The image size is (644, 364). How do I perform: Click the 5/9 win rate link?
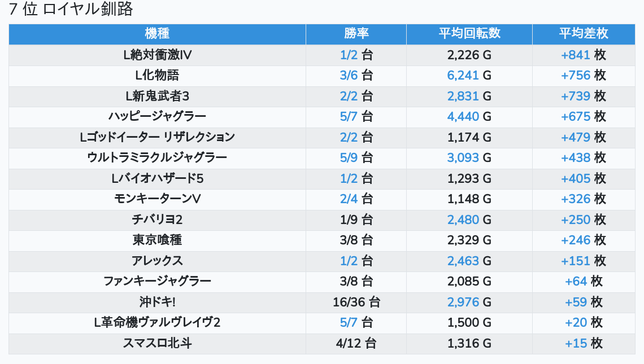pos(349,157)
